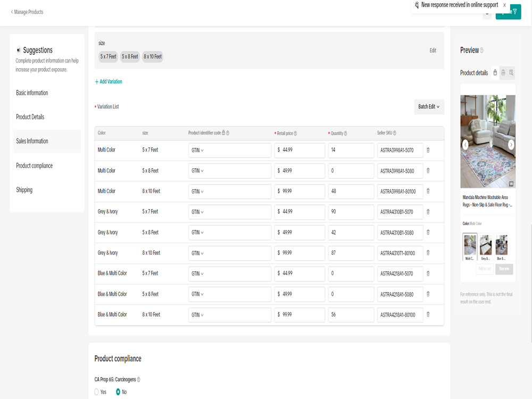Click the 5 x 7 Feet size tag

(x=108, y=57)
